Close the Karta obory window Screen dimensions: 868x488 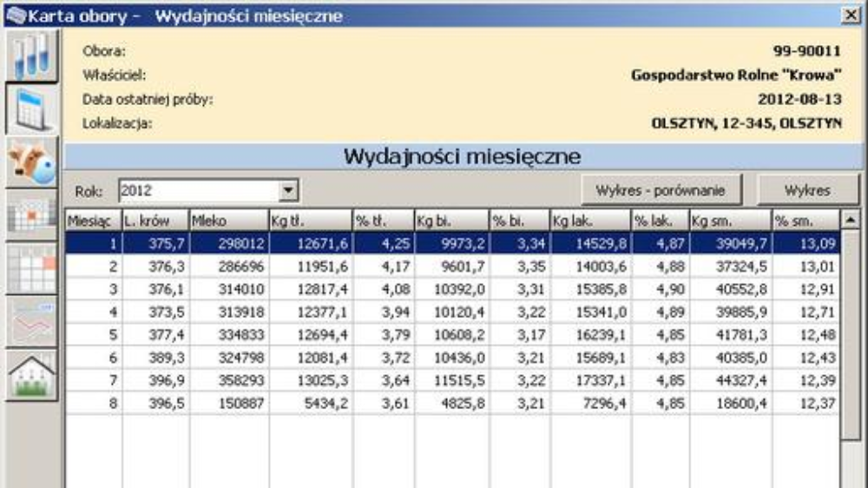coord(850,15)
